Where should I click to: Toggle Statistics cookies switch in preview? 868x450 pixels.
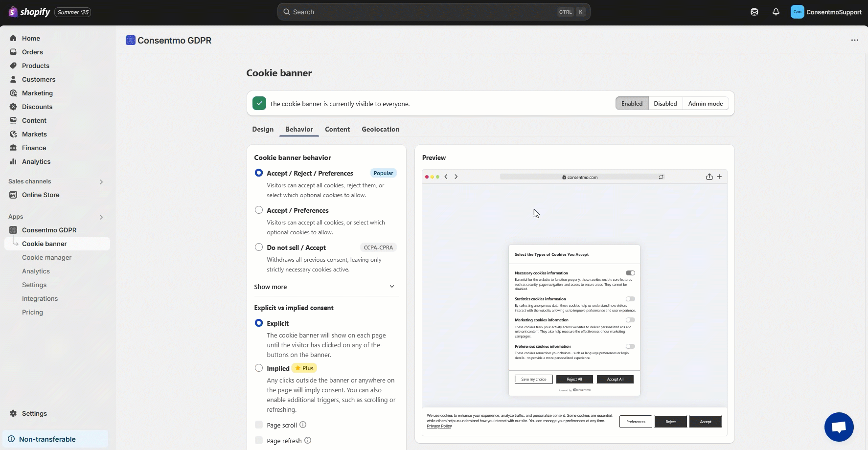(630, 299)
